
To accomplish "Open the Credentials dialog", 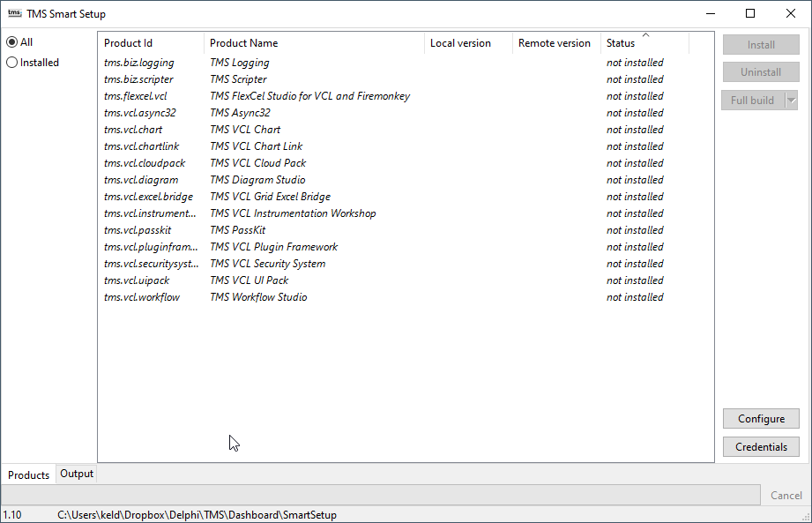I will [x=761, y=446].
